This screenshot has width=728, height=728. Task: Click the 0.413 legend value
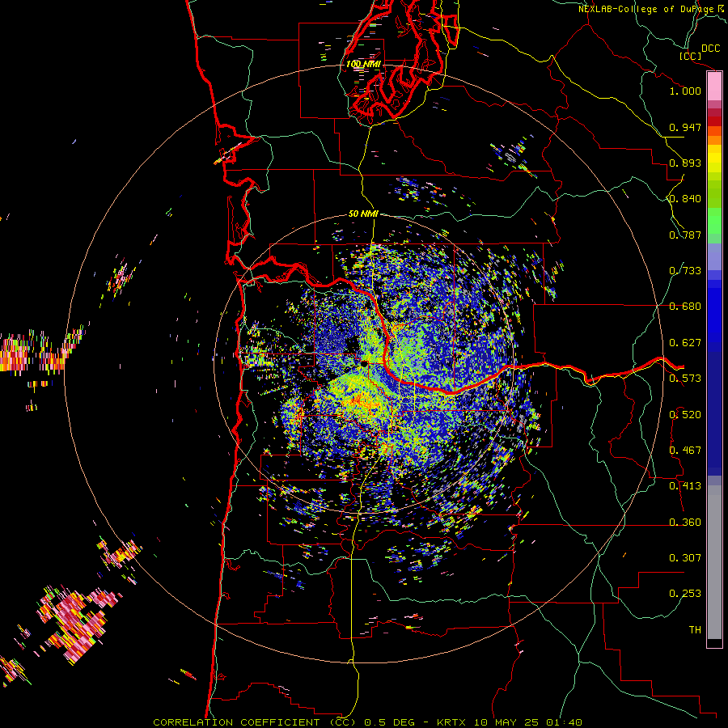(685, 486)
